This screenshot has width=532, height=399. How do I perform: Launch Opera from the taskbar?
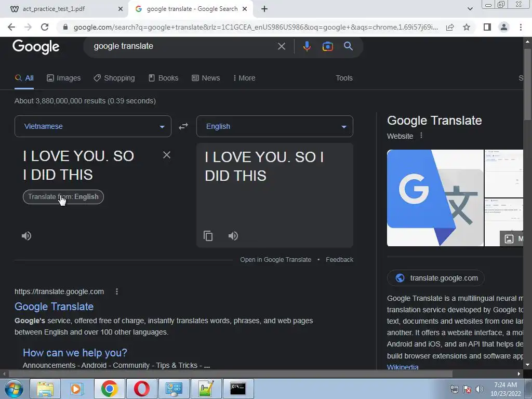(x=141, y=389)
